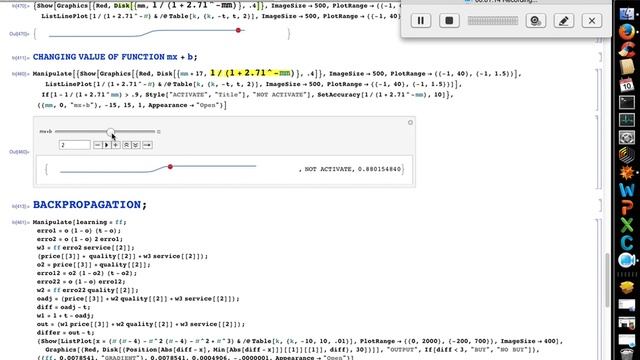
Task: Click the mx+b slider thumb
Action: tap(111, 132)
